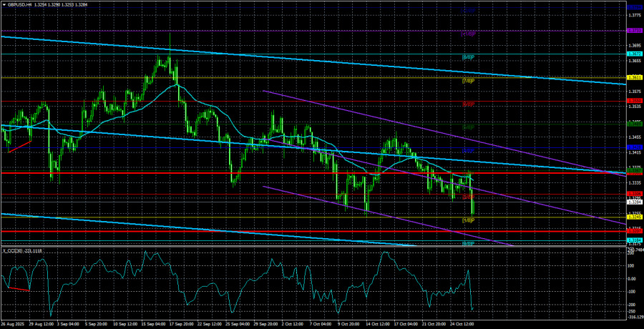
Task: Click the CCI -200 scale label
Action: coord(631,305)
